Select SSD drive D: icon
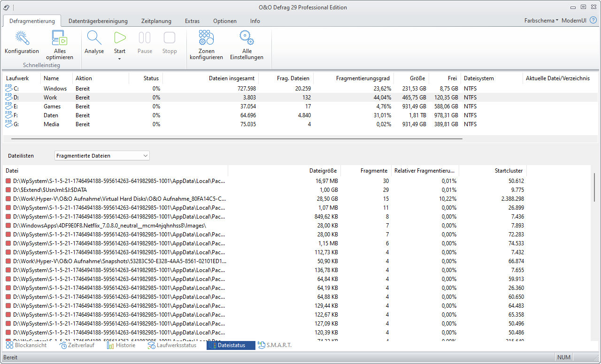601x364 pixels. (x=9, y=97)
